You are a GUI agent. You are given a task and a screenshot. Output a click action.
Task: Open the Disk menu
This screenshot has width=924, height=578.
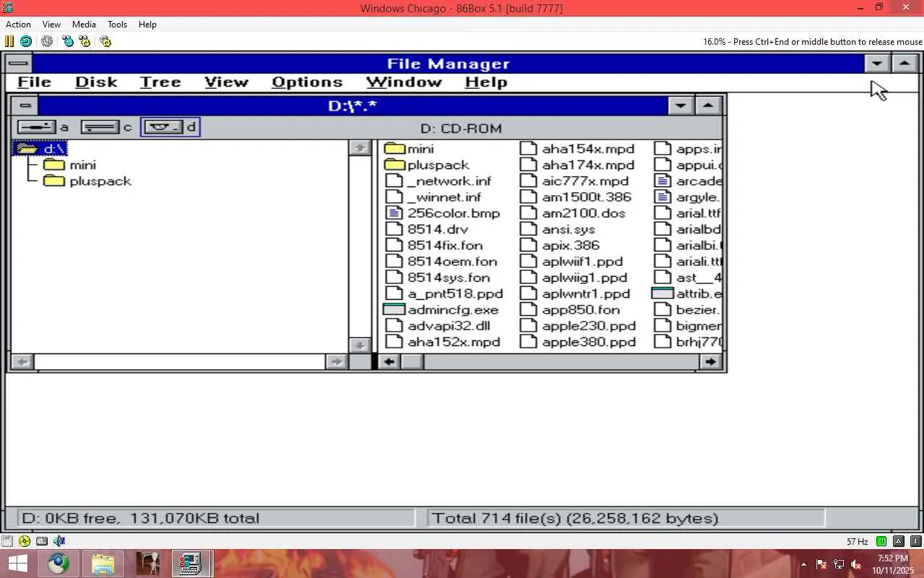pyautogui.click(x=96, y=82)
